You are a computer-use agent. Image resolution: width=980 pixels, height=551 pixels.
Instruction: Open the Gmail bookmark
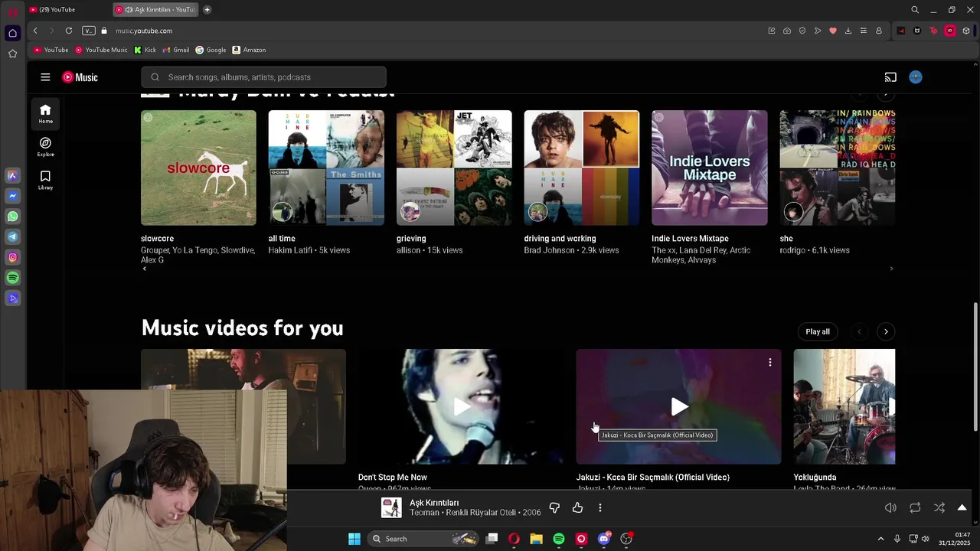[x=176, y=50]
